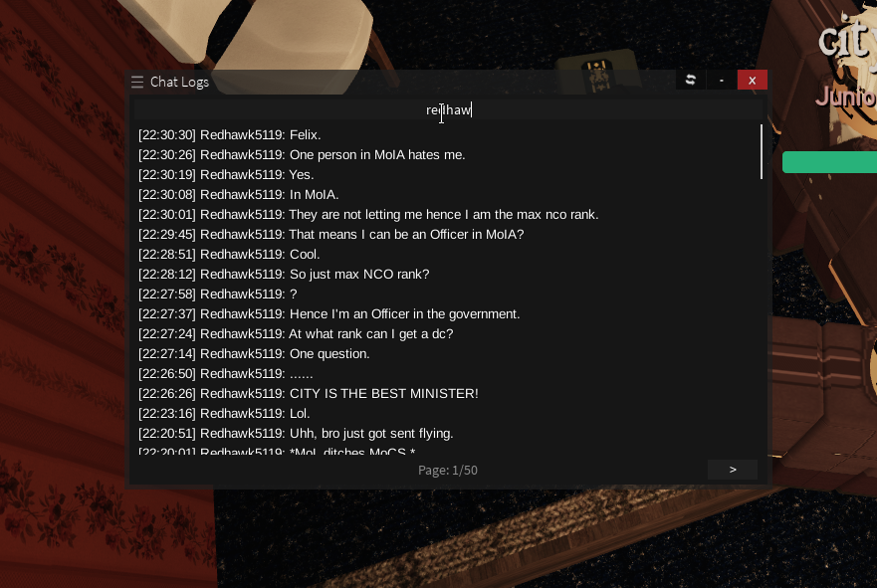Screen dimensions: 877x588
Task: Click 'So just max NCO rank?' entry
Action: click(284, 275)
